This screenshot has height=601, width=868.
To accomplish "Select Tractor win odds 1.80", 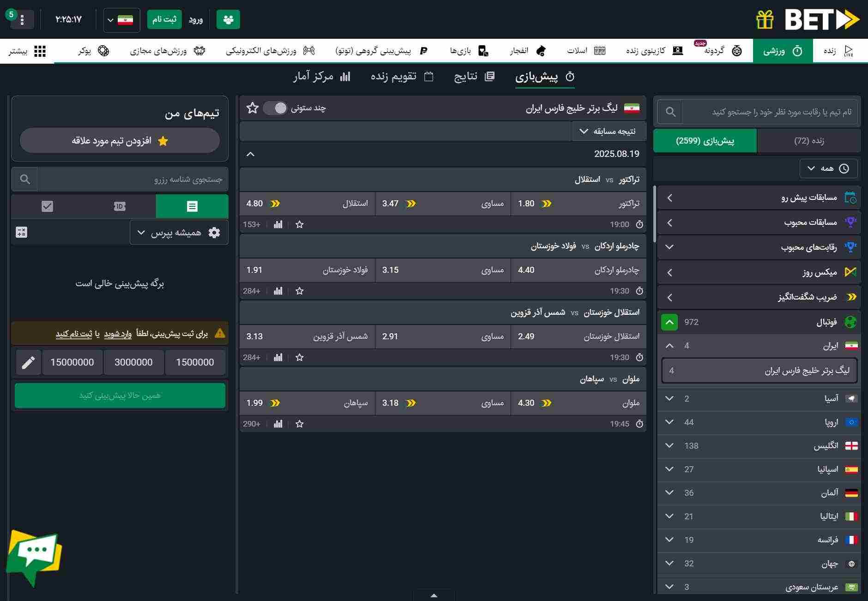I will click(x=578, y=204).
